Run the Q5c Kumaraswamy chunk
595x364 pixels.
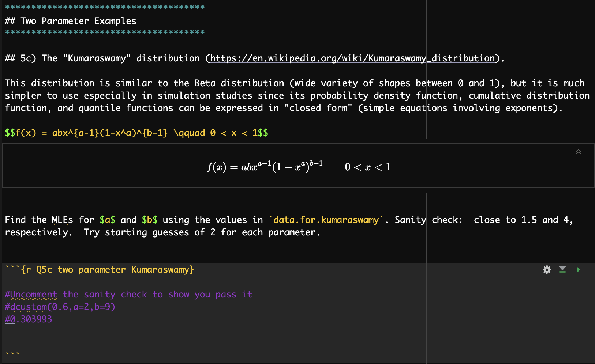578,270
